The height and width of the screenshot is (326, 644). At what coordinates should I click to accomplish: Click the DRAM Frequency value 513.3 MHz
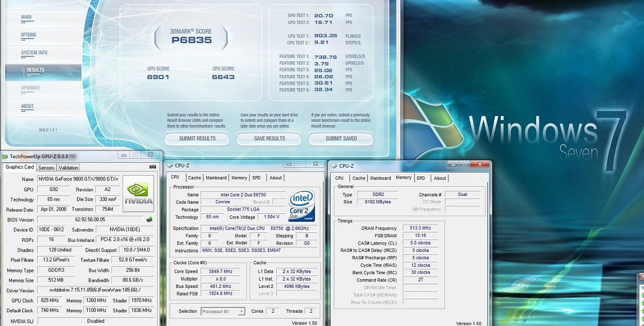tap(420, 228)
